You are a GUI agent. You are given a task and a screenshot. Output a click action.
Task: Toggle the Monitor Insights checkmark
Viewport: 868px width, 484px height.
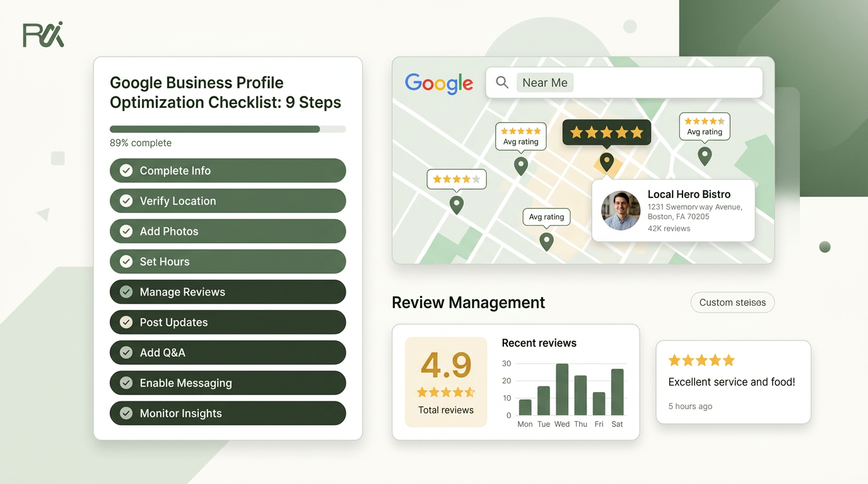126,413
